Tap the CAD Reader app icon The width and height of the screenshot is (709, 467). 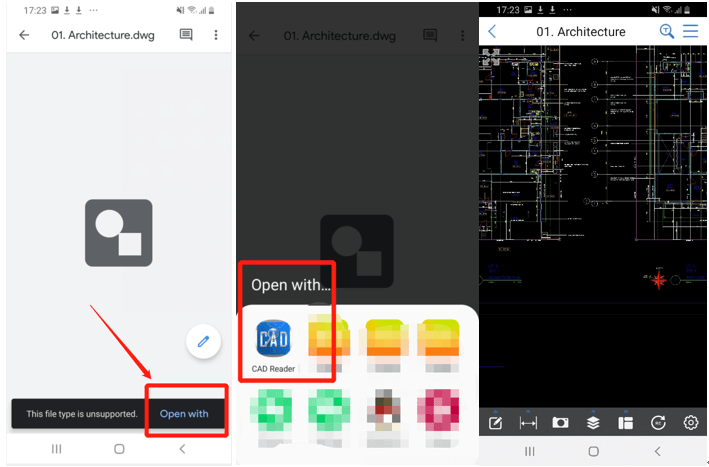coord(272,339)
